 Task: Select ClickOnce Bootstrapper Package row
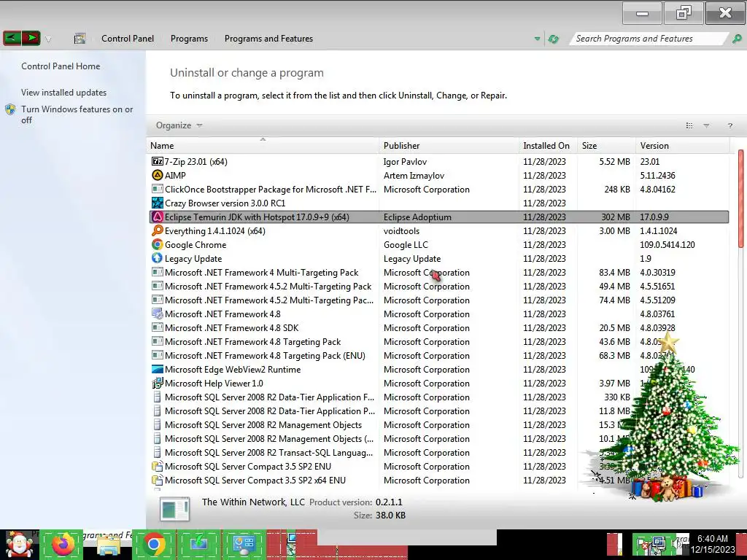pyautogui.click(x=438, y=189)
